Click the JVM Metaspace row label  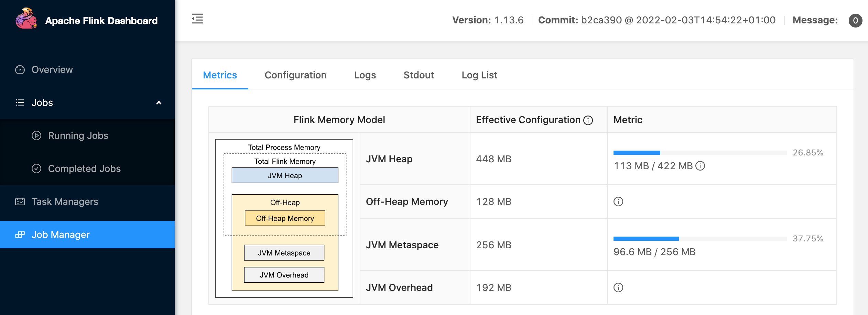[402, 245]
